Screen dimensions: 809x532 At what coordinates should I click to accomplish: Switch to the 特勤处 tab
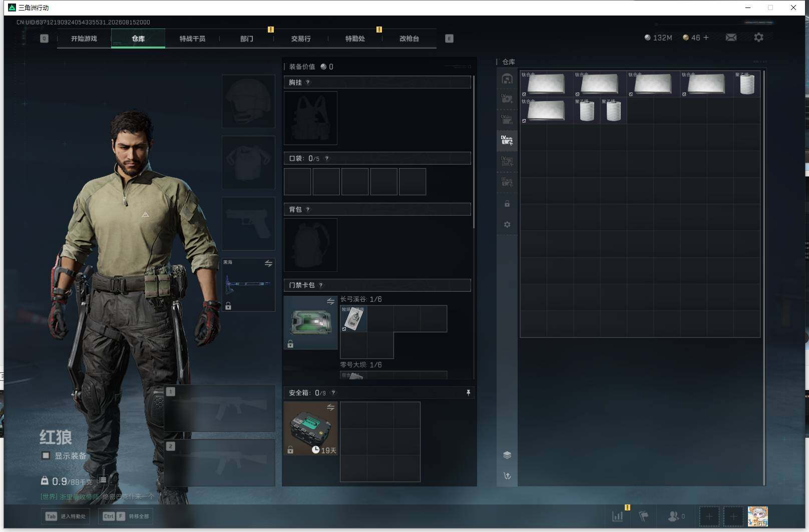pos(355,39)
